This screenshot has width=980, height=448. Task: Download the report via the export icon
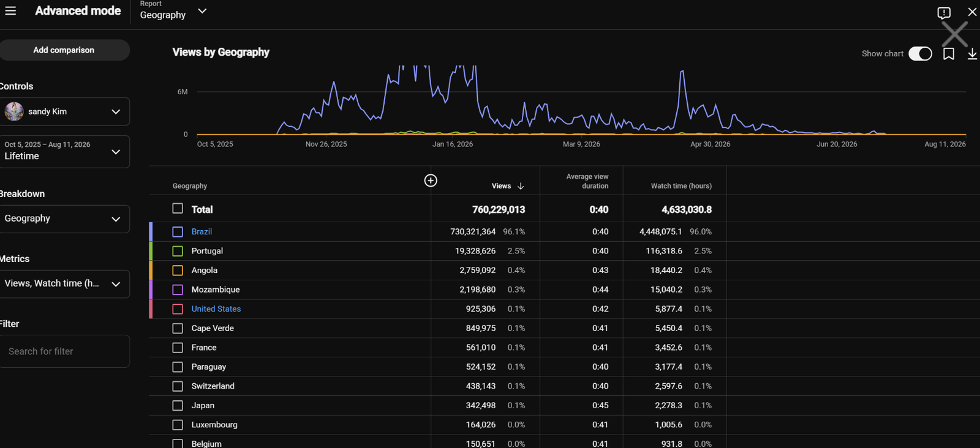click(972, 54)
